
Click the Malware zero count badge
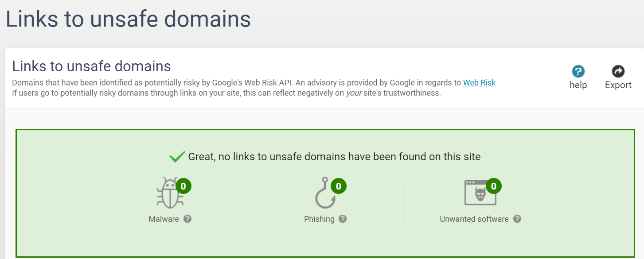(x=183, y=186)
